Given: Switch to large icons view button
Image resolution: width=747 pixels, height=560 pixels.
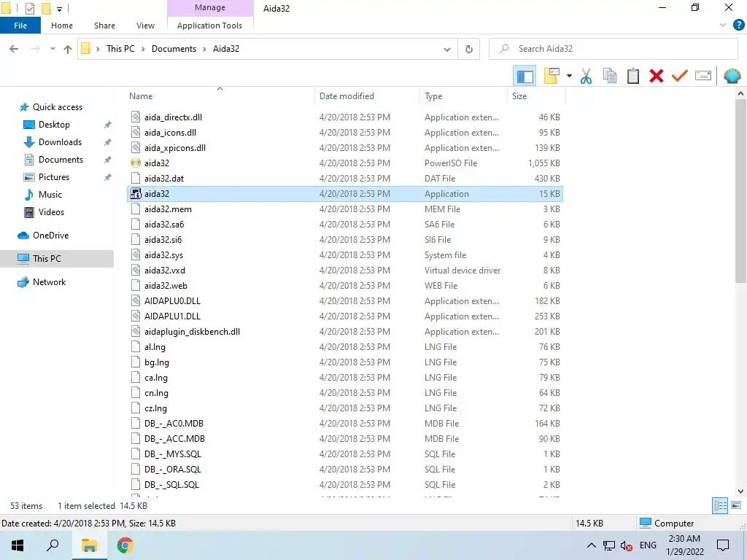Looking at the screenshot, I should click(x=736, y=506).
